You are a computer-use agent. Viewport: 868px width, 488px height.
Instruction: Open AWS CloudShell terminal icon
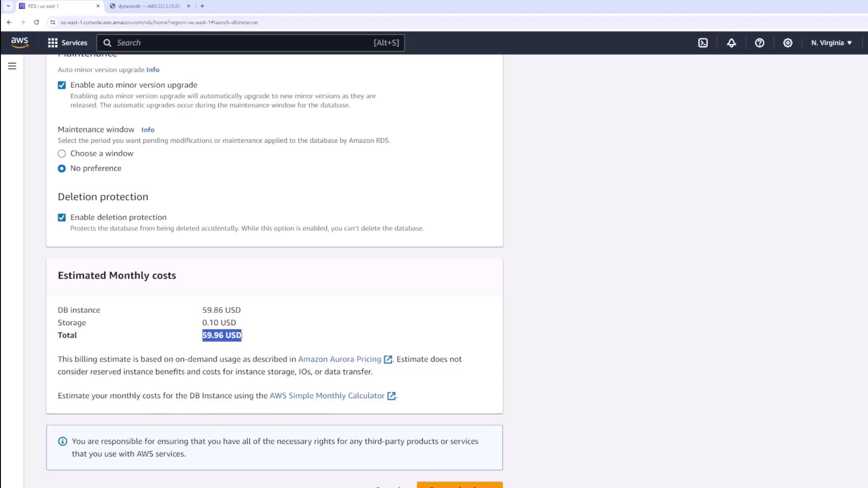703,43
